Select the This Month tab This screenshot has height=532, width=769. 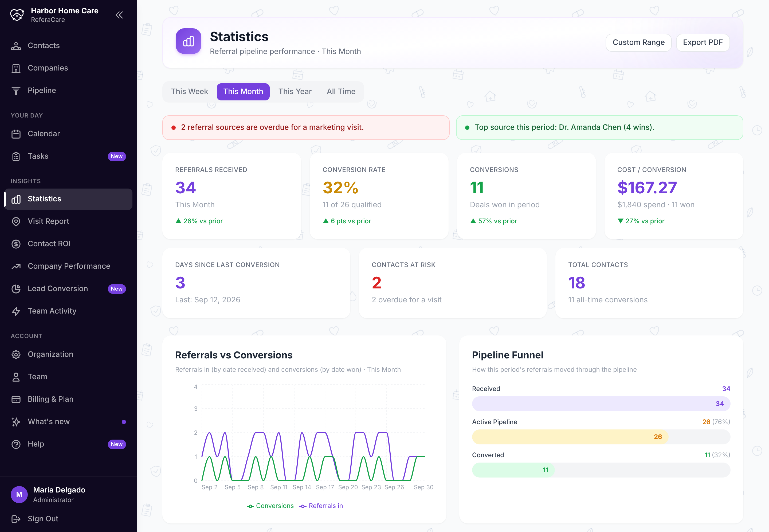click(243, 91)
